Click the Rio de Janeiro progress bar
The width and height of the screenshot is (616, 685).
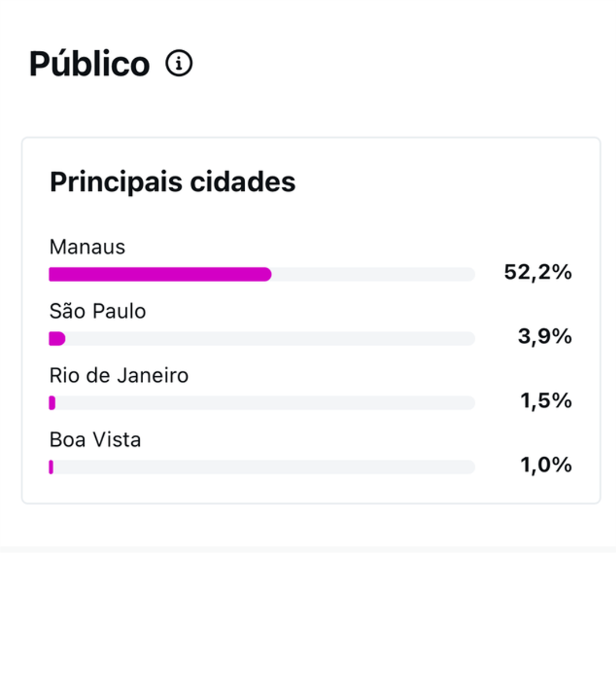click(x=262, y=403)
